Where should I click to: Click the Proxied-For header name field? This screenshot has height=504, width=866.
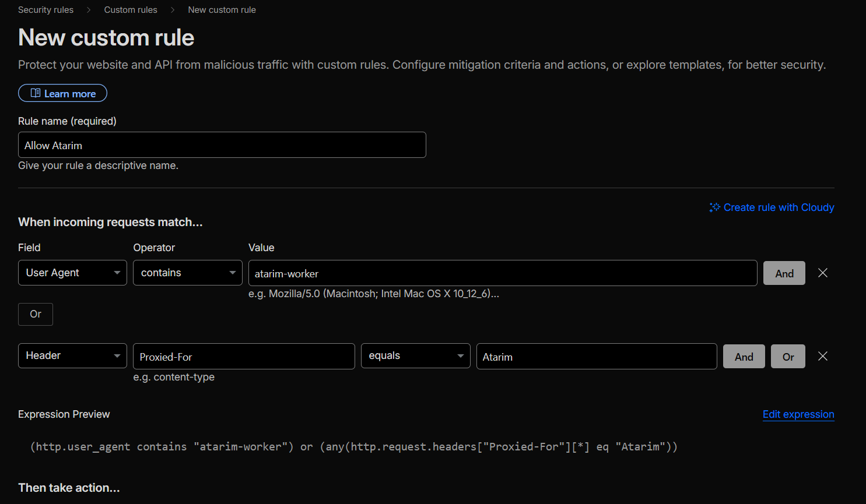click(x=243, y=357)
